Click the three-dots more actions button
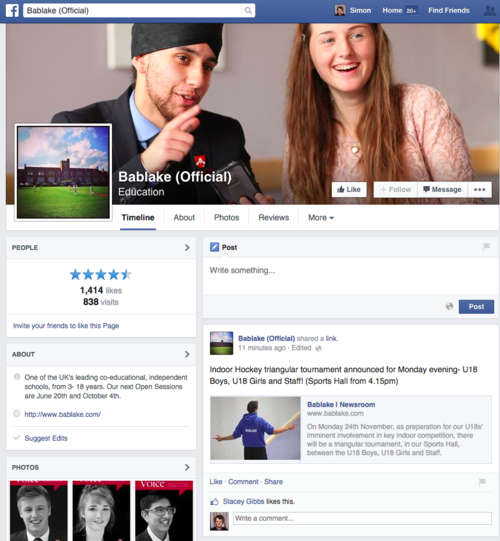Screen dimensions: 500x541 pyautogui.click(x=480, y=189)
